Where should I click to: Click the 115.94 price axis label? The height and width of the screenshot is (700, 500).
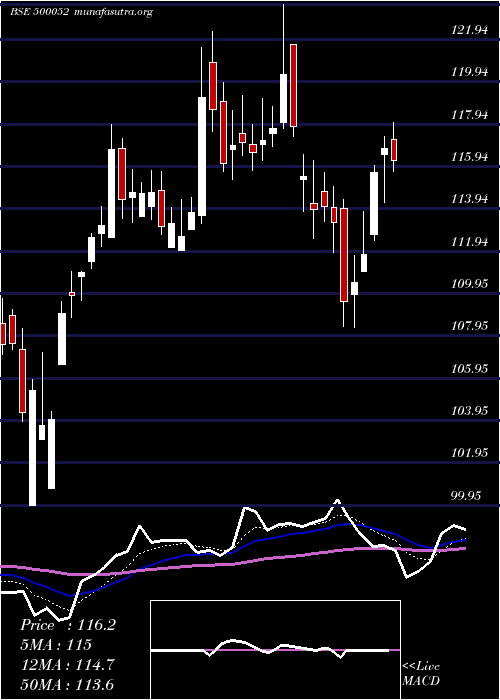(x=470, y=157)
